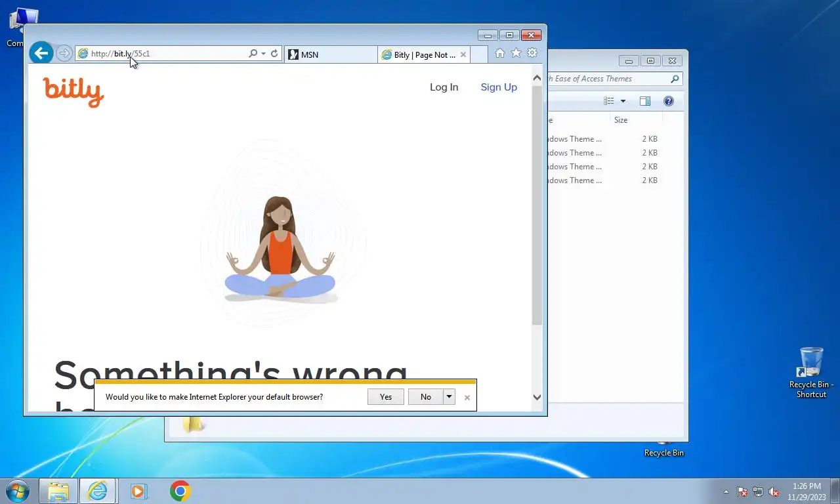Maximize the Explorer window
840x504 pixels.
click(650, 61)
